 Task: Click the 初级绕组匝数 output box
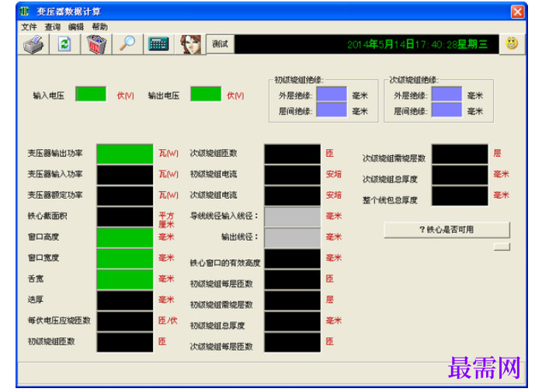click(125, 342)
